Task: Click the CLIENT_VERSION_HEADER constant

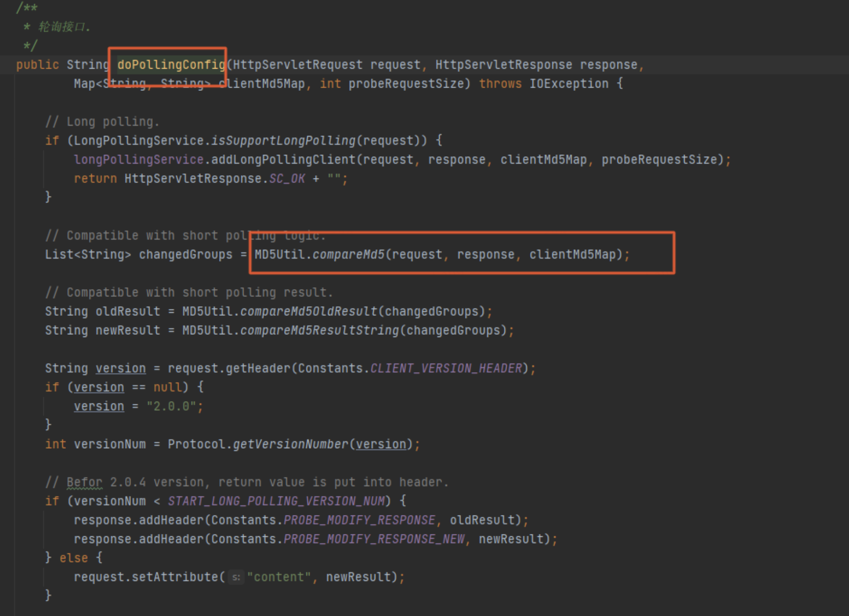Action: pyautogui.click(x=446, y=368)
